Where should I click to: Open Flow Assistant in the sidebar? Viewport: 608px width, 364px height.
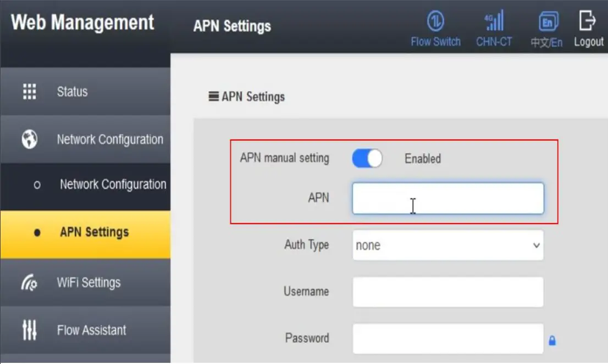(x=85, y=331)
